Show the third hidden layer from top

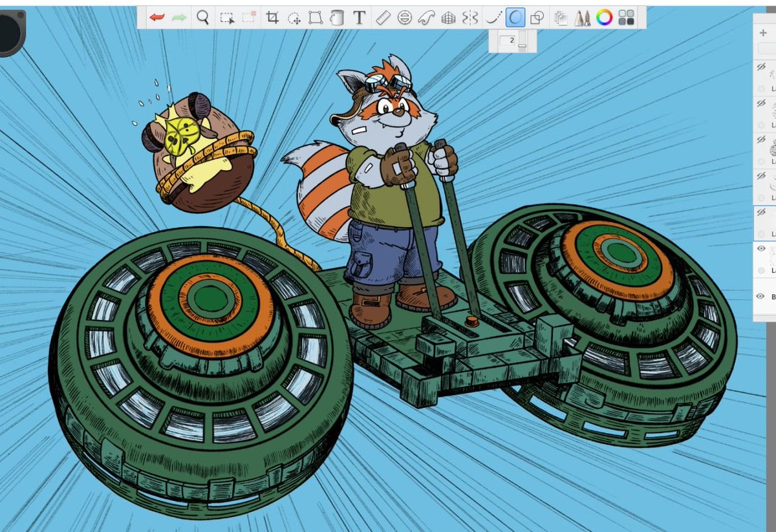[x=761, y=139]
